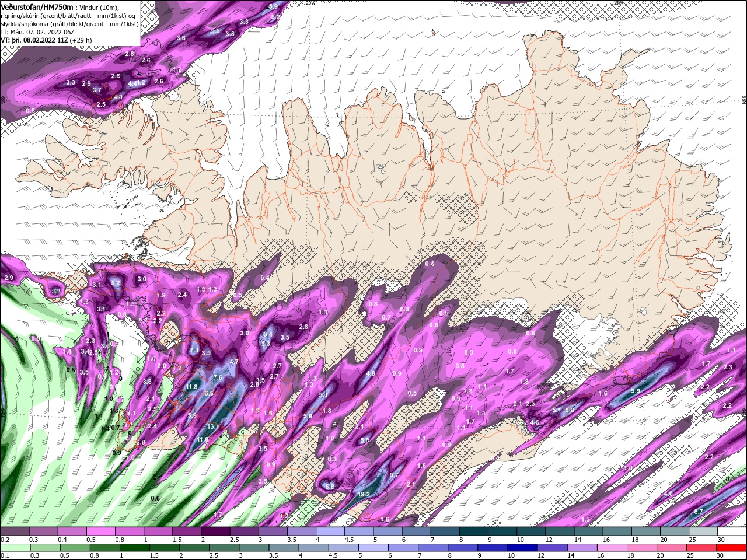Viewport: 747px width, 560px height.
Task: Click the 15W longitude label
Action: 618,3
